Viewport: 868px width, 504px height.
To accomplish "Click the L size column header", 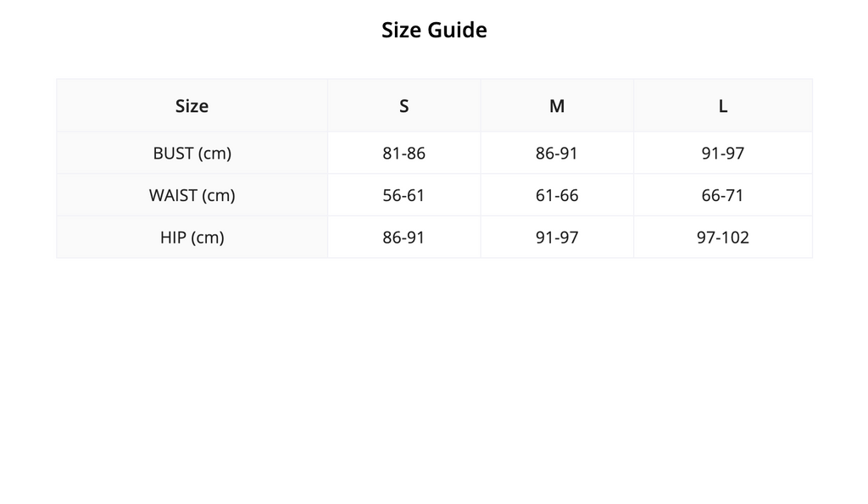I will tap(723, 105).
